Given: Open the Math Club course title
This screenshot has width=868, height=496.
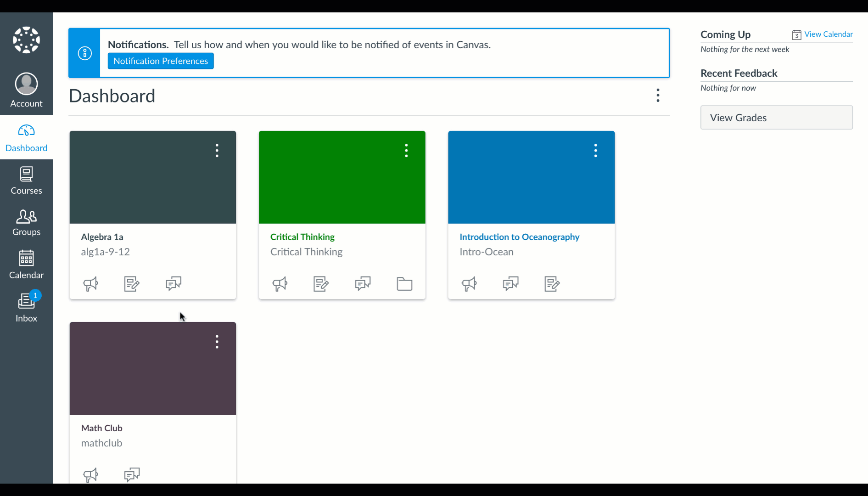Looking at the screenshot, I should click(101, 428).
